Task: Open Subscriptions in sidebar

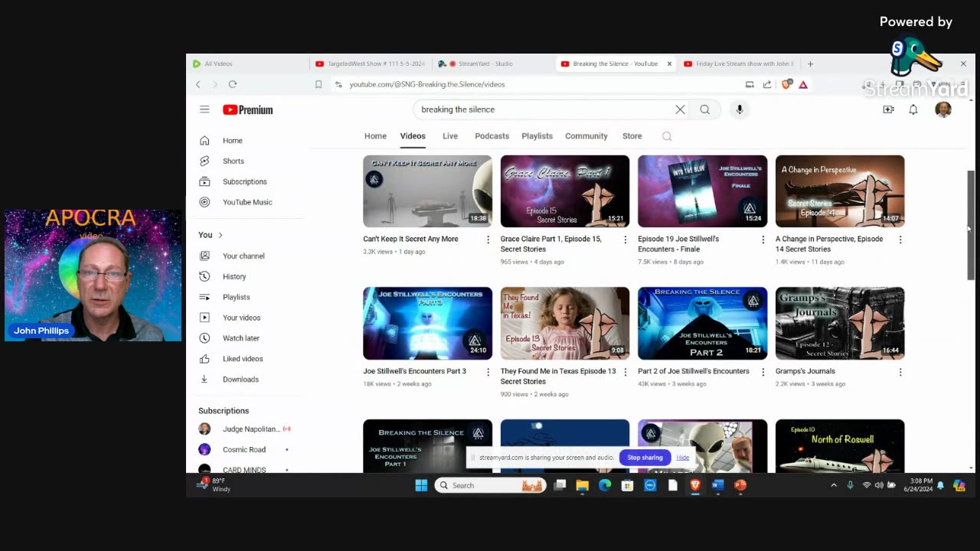Action: tap(245, 182)
